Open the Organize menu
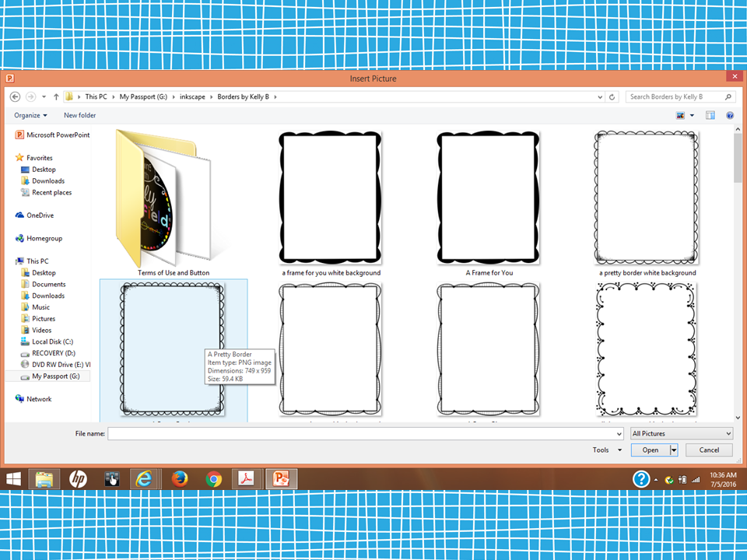747x560 pixels. click(30, 115)
